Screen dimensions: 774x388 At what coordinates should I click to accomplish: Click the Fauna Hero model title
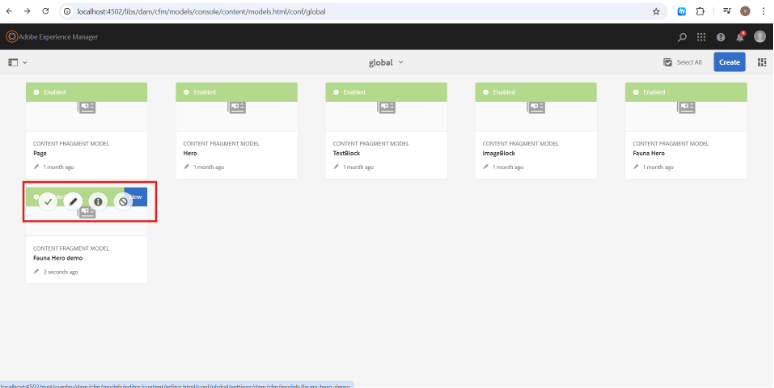tap(649, 153)
